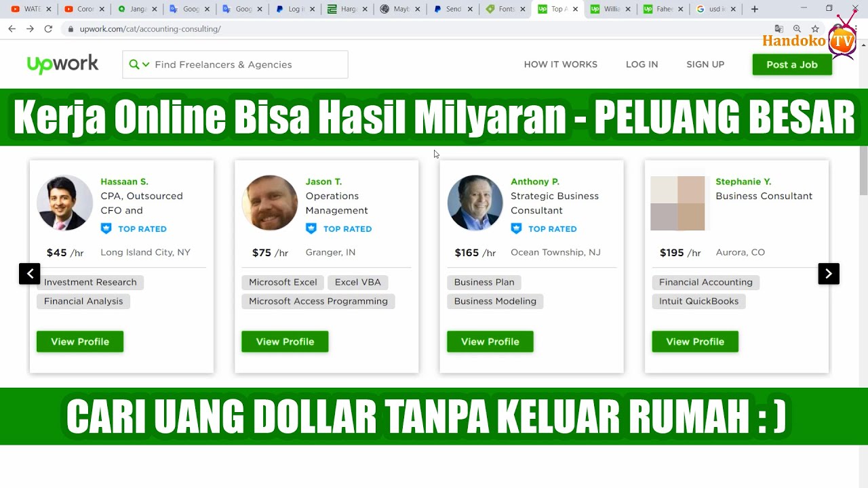Open the search type dropdown arrow
Viewport: 868px width, 488px height.
point(146,64)
